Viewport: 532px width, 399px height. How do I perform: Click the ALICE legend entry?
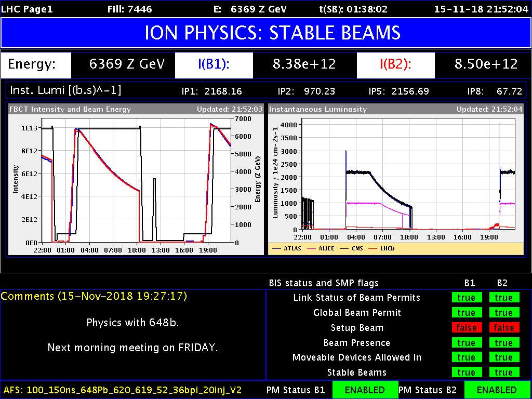(320, 248)
